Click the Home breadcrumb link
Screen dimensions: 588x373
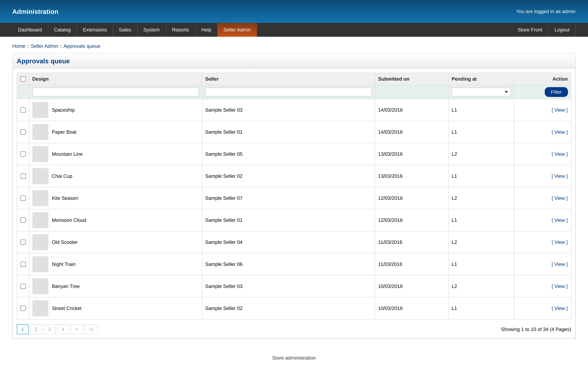pos(19,46)
